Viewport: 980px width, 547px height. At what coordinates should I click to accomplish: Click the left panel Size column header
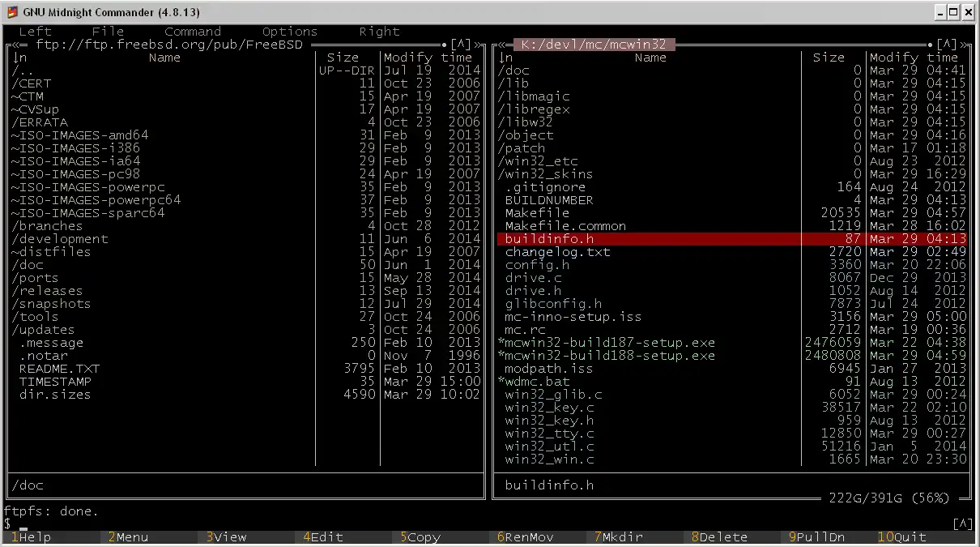point(343,58)
